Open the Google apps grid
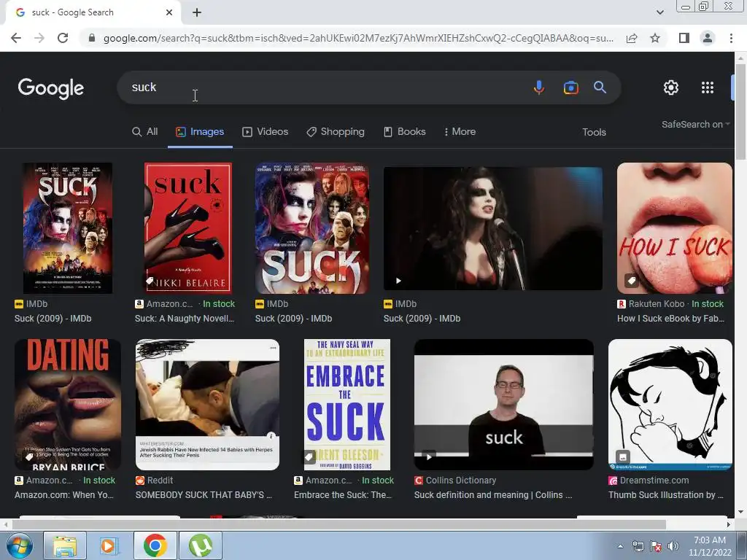Image resolution: width=747 pixels, height=560 pixels. [x=708, y=87]
